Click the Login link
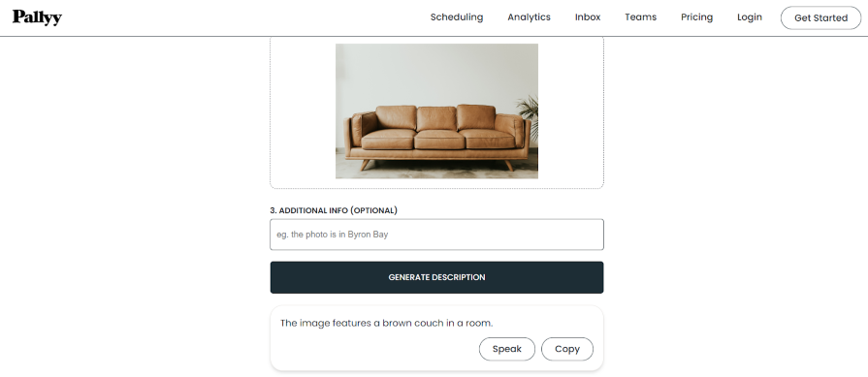Image resolution: width=868 pixels, height=377 pixels. 749,17
